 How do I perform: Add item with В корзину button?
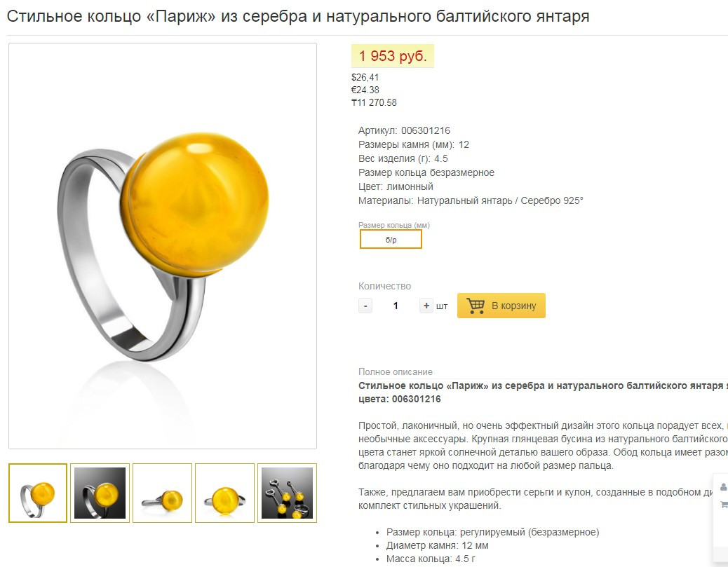[501, 306]
